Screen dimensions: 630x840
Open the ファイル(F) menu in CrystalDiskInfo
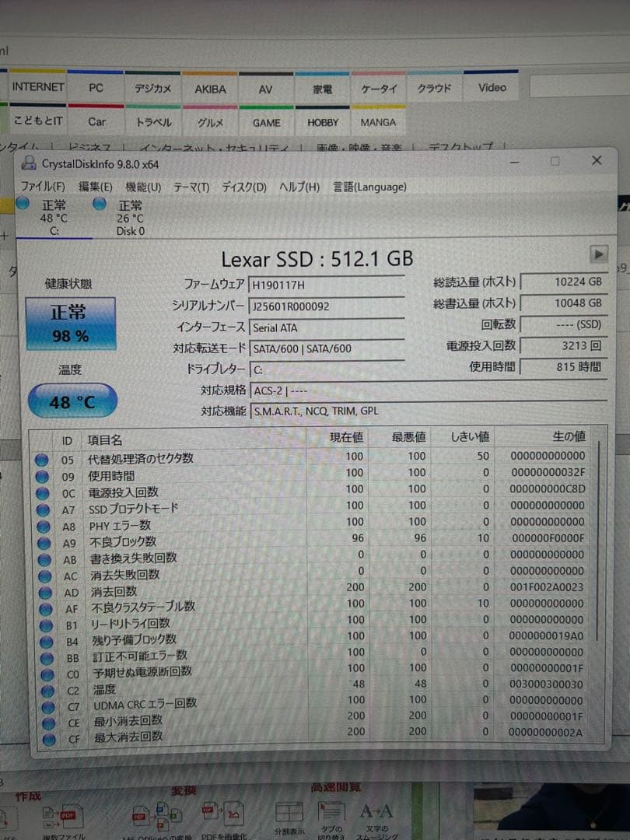point(42,186)
